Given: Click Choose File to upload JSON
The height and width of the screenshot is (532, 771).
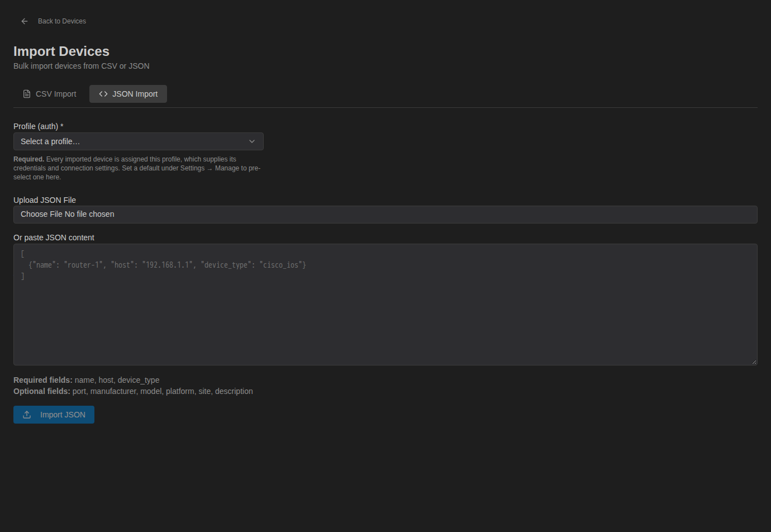Looking at the screenshot, I should (385, 215).
